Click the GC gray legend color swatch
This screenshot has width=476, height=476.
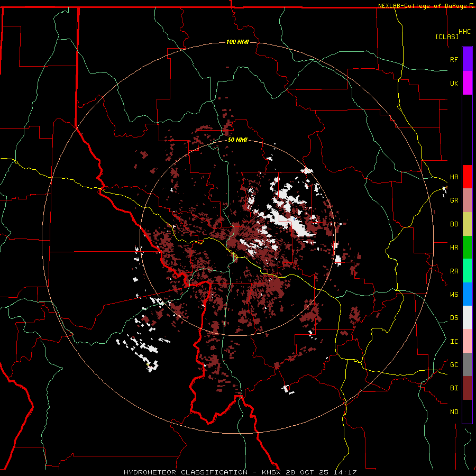[467, 364]
